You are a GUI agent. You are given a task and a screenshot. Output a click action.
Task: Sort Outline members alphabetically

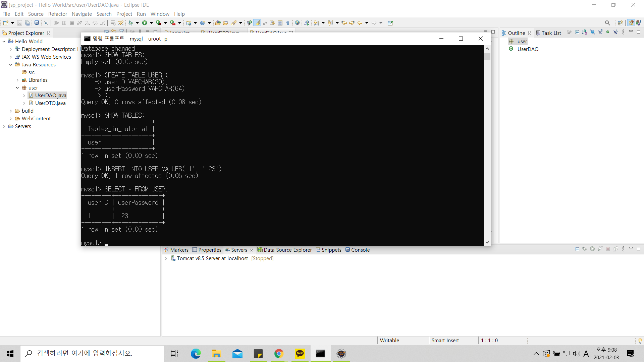(585, 32)
